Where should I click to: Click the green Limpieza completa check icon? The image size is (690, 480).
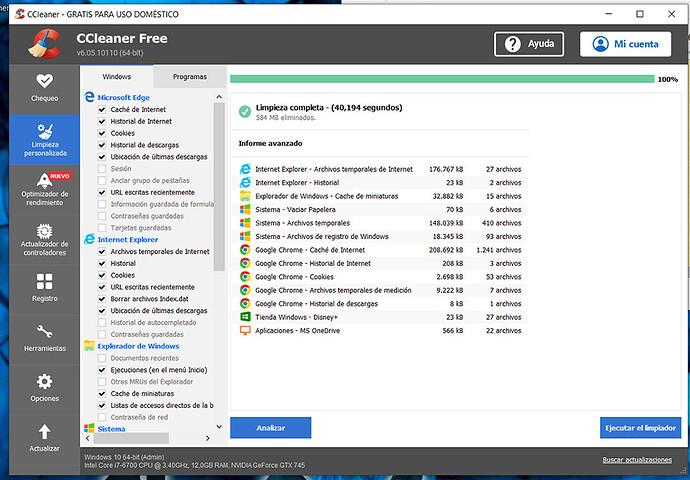pyautogui.click(x=245, y=111)
